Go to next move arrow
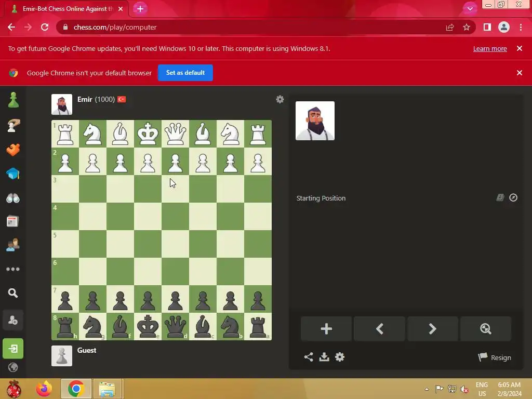The height and width of the screenshot is (399, 532). coord(433,328)
